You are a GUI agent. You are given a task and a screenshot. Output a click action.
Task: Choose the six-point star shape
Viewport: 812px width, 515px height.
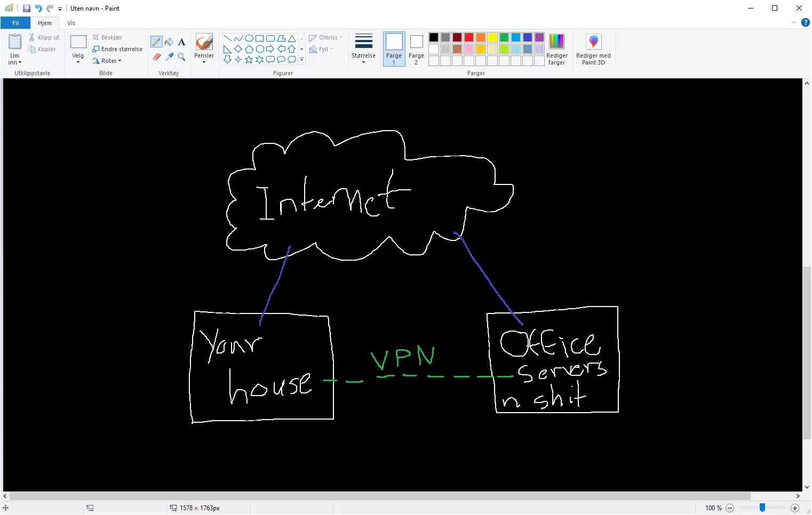pyautogui.click(x=260, y=60)
